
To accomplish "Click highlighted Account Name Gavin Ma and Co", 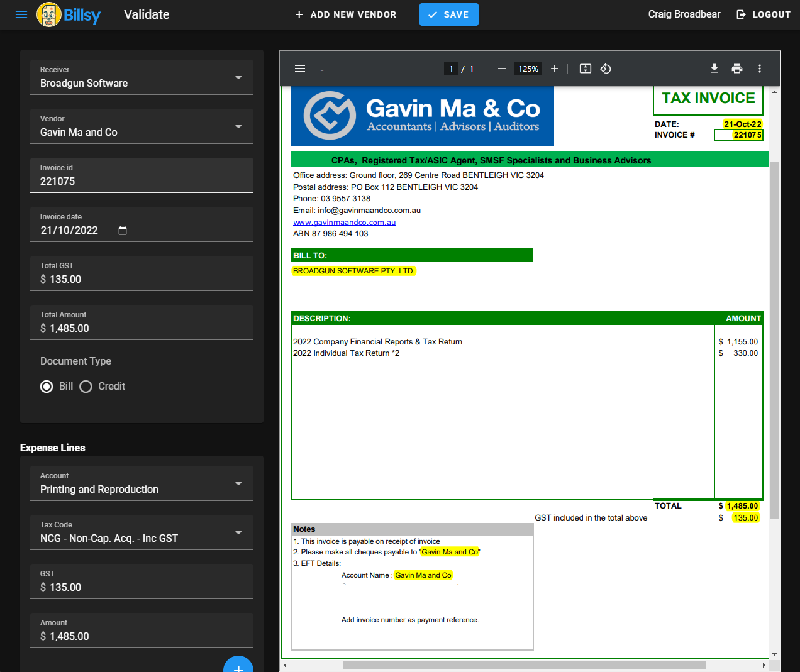I will (x=423, y=575).
